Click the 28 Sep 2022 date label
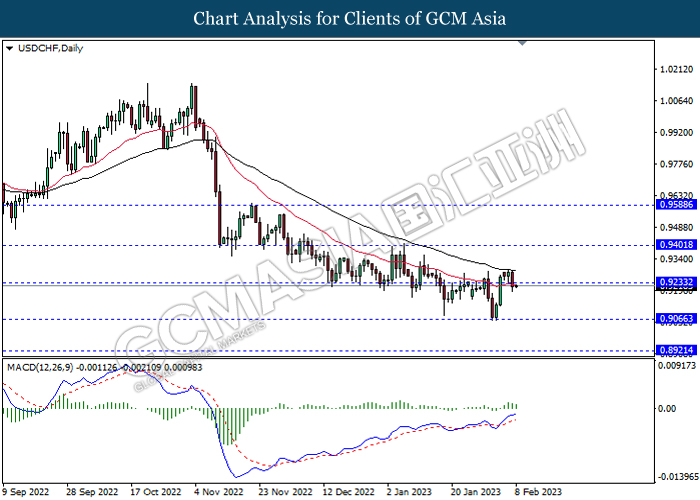 click(92, 492)
